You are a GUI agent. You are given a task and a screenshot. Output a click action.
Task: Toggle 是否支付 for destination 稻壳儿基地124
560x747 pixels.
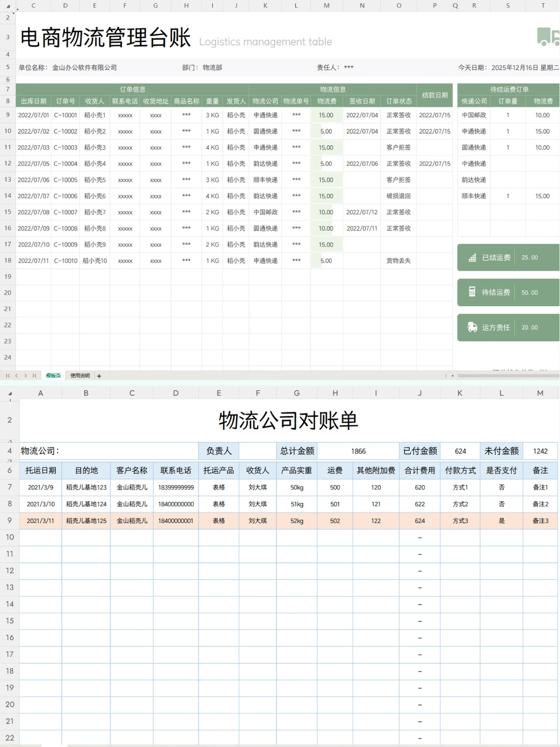point(501,504)
